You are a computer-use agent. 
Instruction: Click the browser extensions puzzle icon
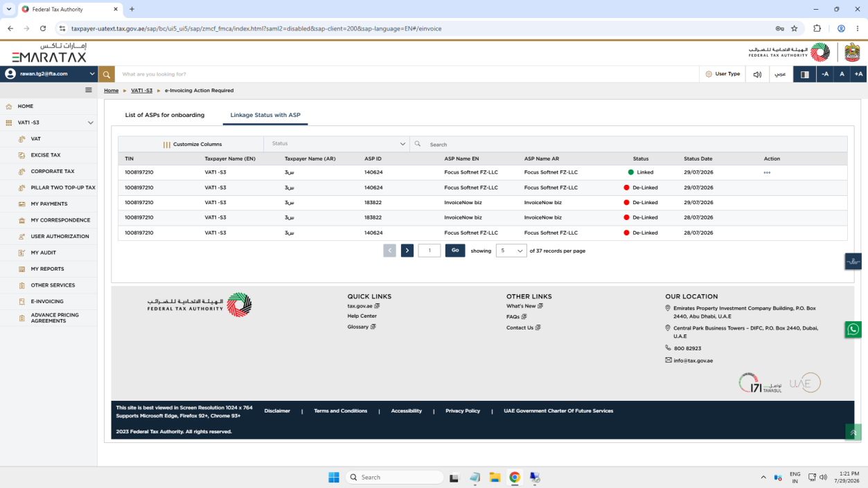pyautogui.click(x=817, y=28)
